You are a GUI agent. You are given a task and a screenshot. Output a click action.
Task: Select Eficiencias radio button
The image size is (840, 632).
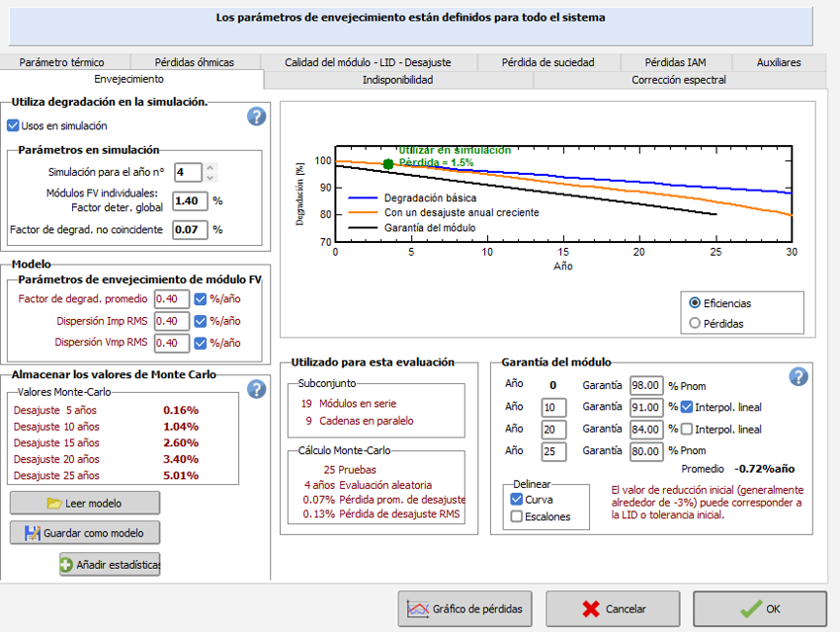[x=695, y=302]
